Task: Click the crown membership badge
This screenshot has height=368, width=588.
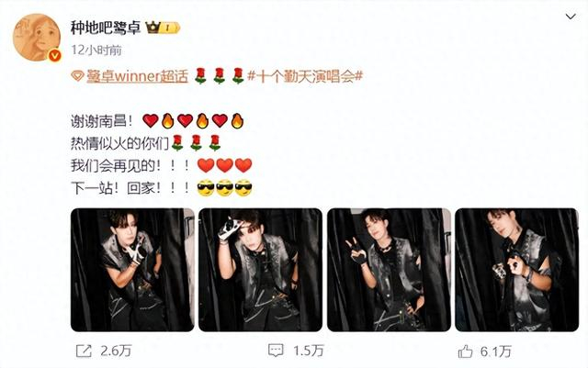Action: (x=163, y=28)
